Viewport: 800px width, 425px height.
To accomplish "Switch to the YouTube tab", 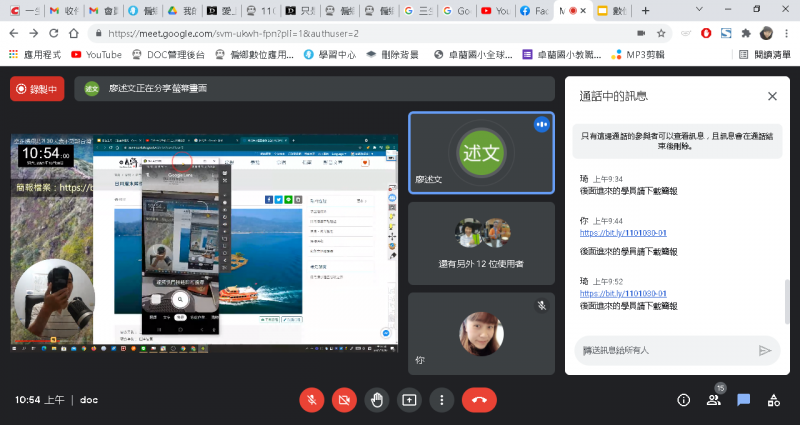I will point(495,10).
